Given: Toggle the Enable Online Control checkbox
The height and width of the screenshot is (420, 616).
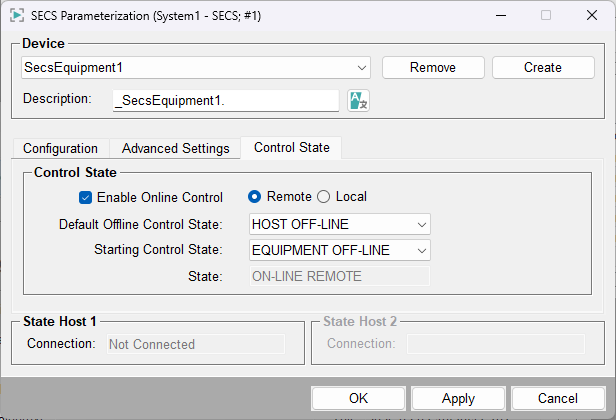Looking at the screenshot, I should [x=86, y=197].
